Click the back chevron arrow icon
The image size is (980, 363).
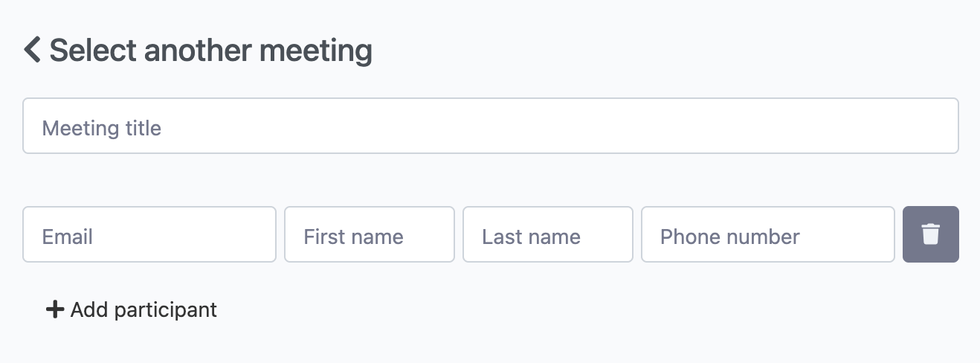(x=32, y=51)
